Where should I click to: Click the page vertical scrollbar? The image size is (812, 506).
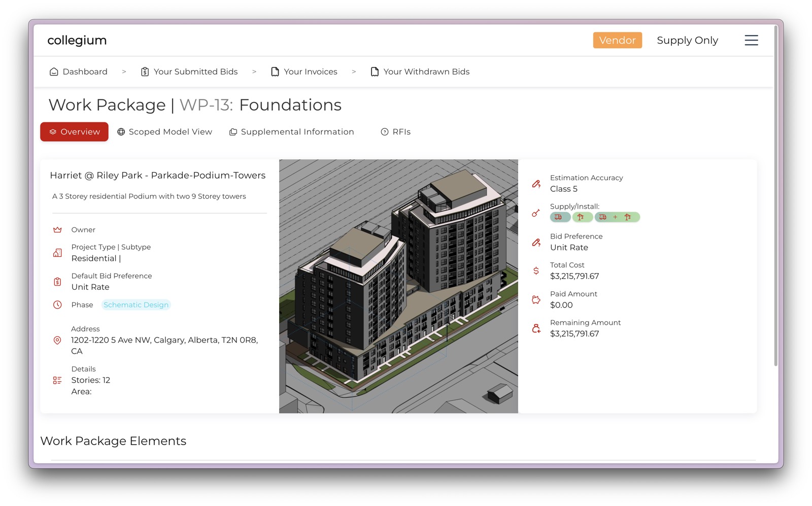(775, 195)
